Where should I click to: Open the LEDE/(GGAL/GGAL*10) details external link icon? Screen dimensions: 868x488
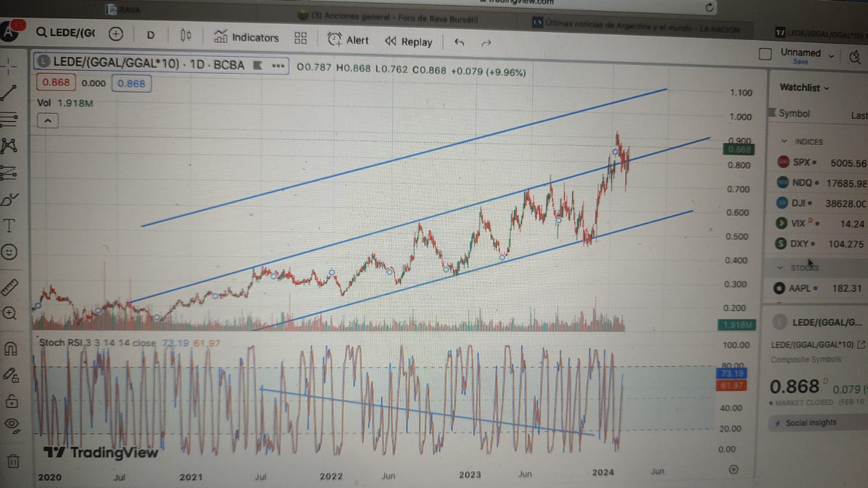tap(861, 345)
